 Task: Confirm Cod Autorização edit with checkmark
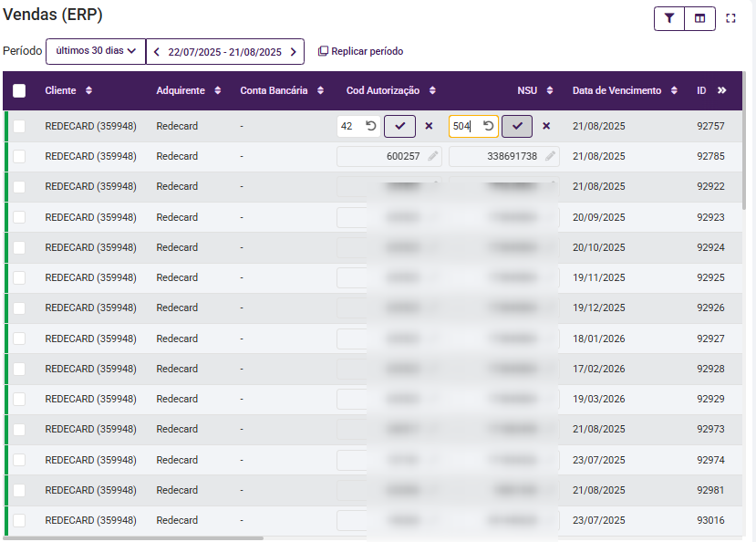click(x=399, y=126)
